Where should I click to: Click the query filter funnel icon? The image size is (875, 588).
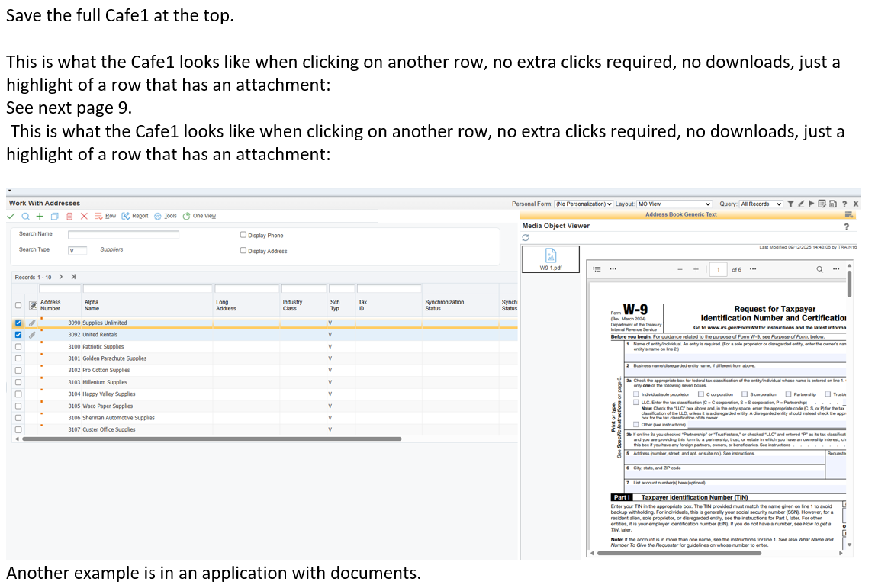click(790, 204)
